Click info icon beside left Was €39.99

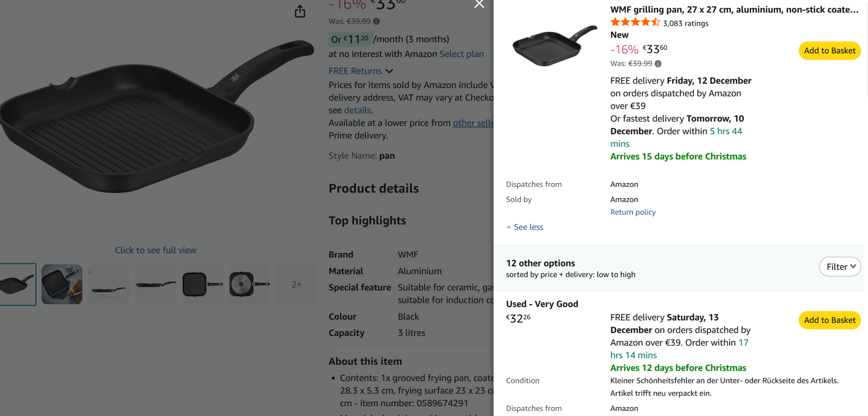(376, 21)
